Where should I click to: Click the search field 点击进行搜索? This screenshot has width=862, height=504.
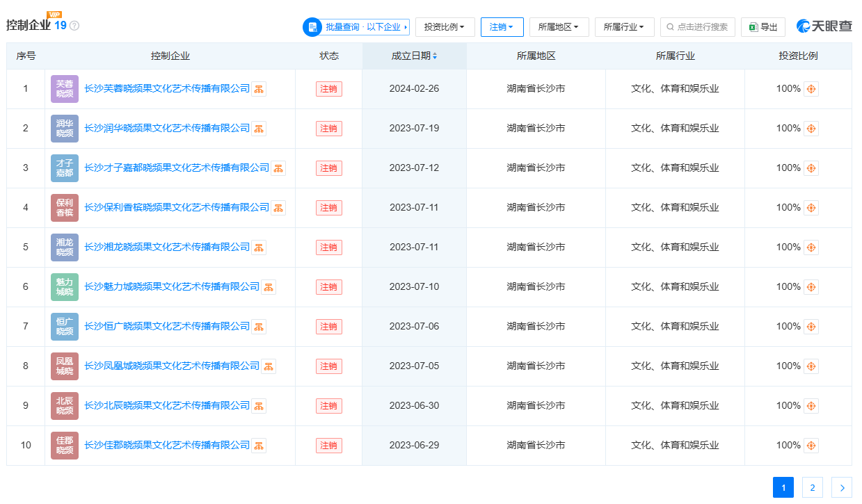tap(698, 27)
